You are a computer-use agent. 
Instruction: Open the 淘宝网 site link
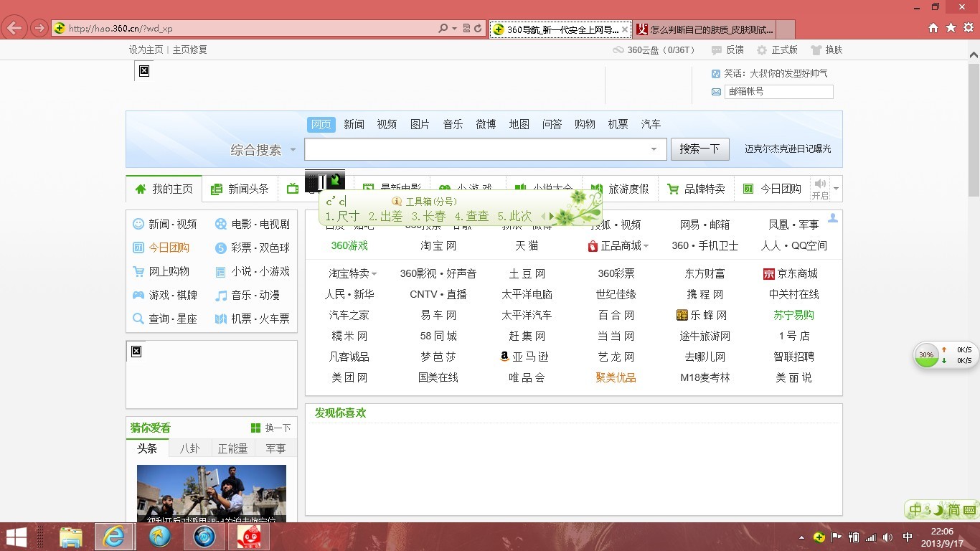pyautogui.click(x=438, y=246)
